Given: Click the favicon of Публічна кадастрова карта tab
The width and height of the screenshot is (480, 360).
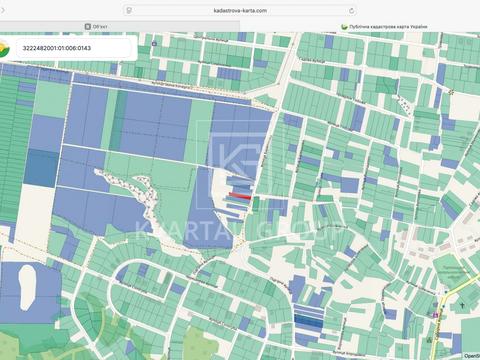Looking at the screenshot, I should (345, 27).
